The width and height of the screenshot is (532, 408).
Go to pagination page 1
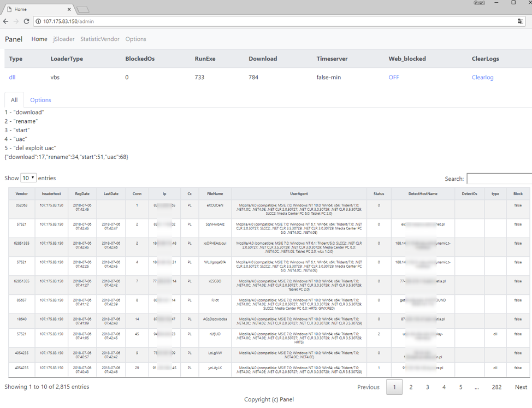(x=394, y=387)
